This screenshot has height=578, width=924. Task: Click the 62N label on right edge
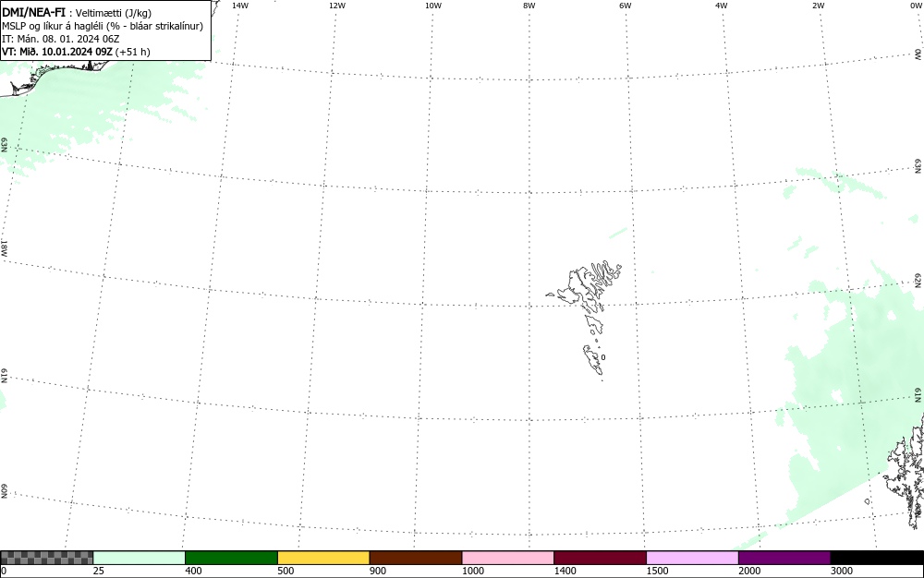[918, 281]
